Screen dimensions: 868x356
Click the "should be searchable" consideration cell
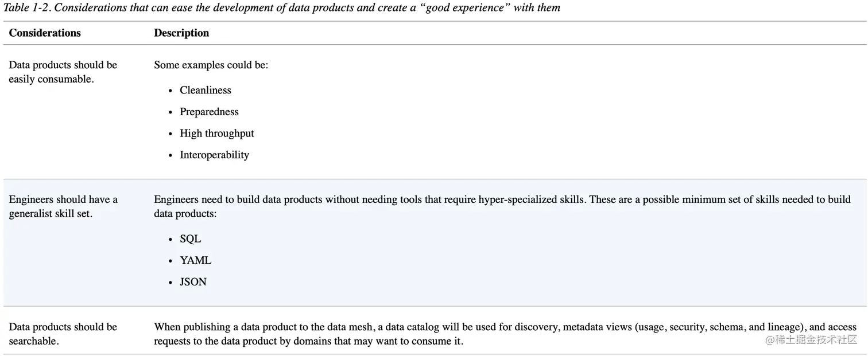[x=63, y=334]
